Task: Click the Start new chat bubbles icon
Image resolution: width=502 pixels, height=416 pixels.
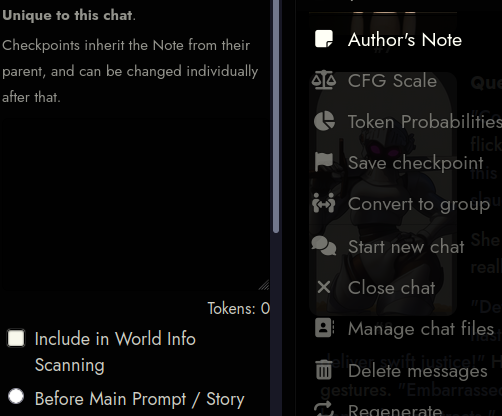Action: (324, 246)
